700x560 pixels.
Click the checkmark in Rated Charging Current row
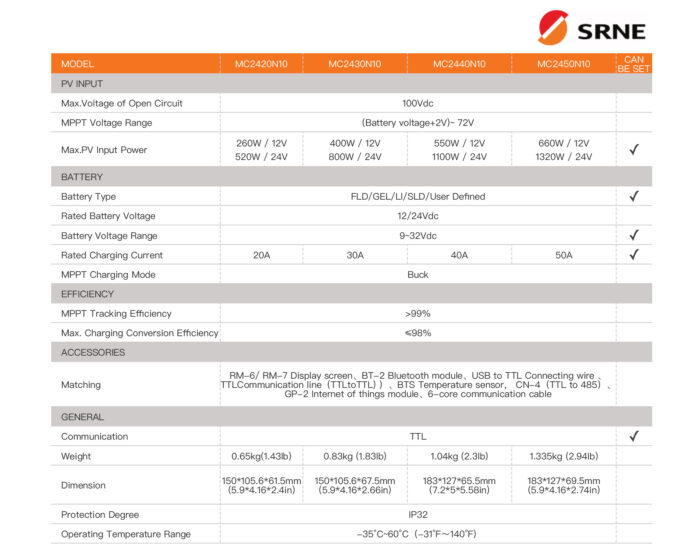point(634,255)
